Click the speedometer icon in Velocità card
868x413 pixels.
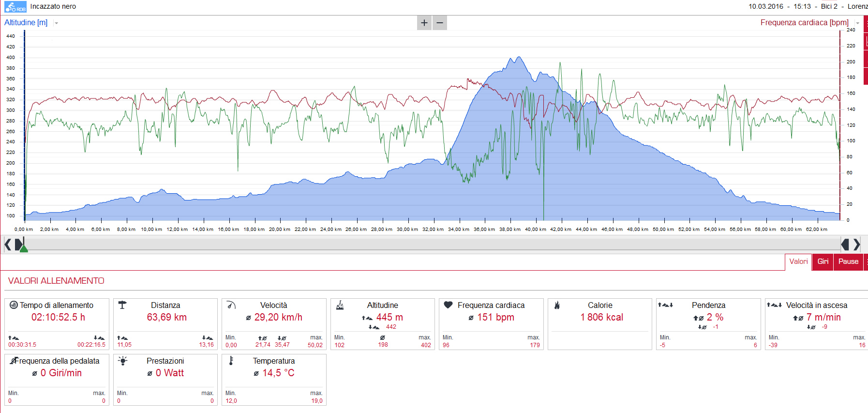231,305
